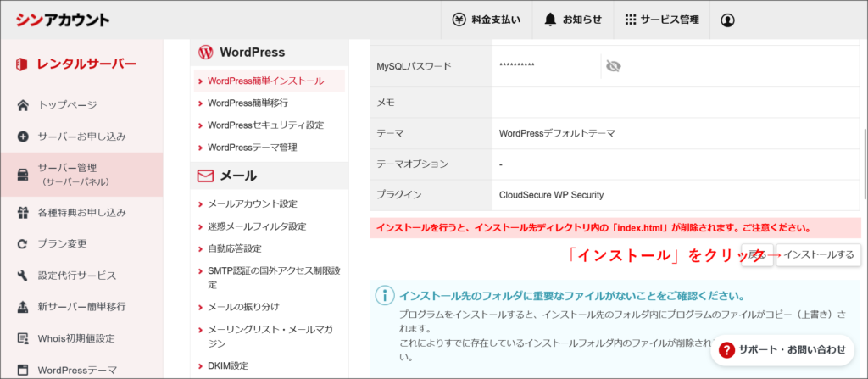The height and width of the screenshot is (379, 868).
Task: Click the プラグイン row label
Action: [x=399, y=195]
